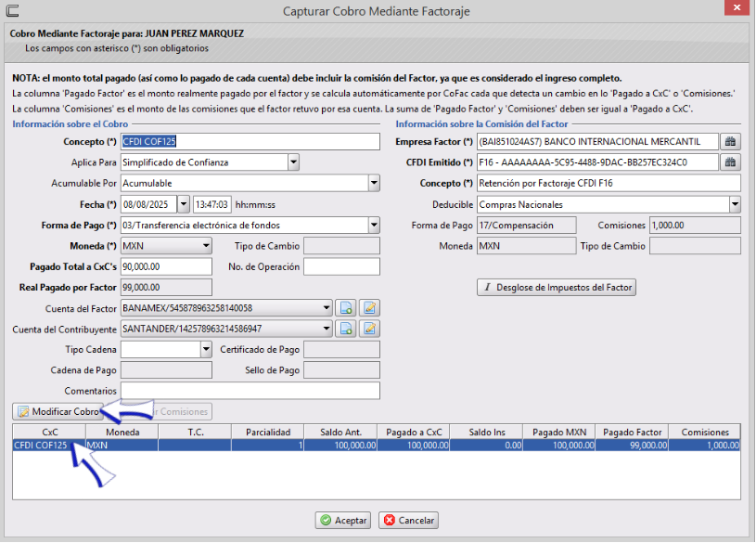Open the Fecha date picker arrow
Image resolution: width=756 pixels, height=543 pixels.
point(184,204)
